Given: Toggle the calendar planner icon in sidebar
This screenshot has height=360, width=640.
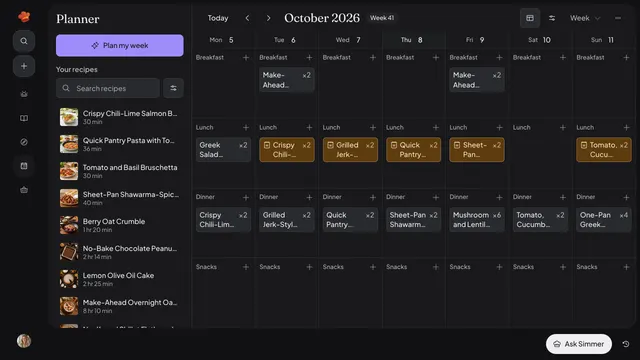Looking at the screenshot, I should (24, 166).
